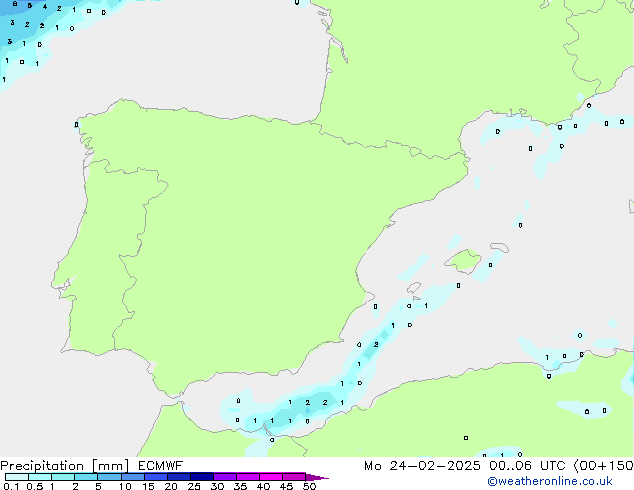
Task: Select the 1–2 mm legend color swatch
Action: click(63, 477)
